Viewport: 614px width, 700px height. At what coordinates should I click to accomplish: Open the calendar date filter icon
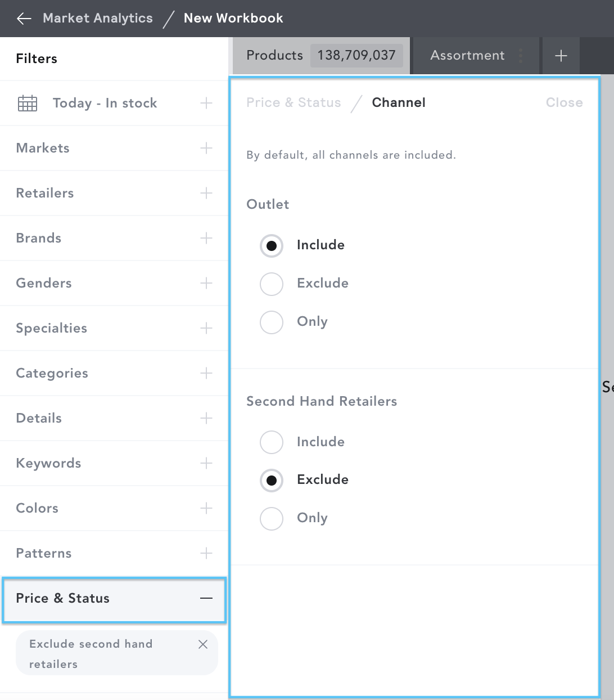pos(28,104)
